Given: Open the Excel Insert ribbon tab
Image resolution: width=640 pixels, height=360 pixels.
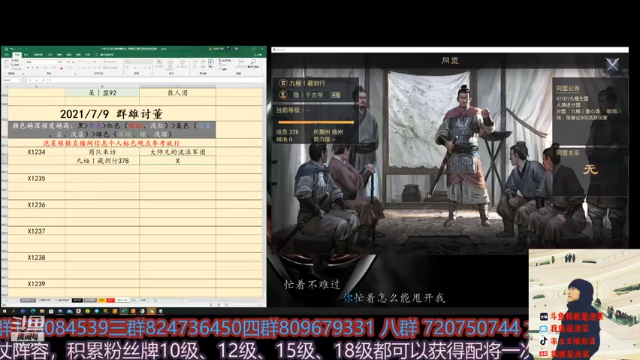Looking at the screenshot, I should 26,55.
